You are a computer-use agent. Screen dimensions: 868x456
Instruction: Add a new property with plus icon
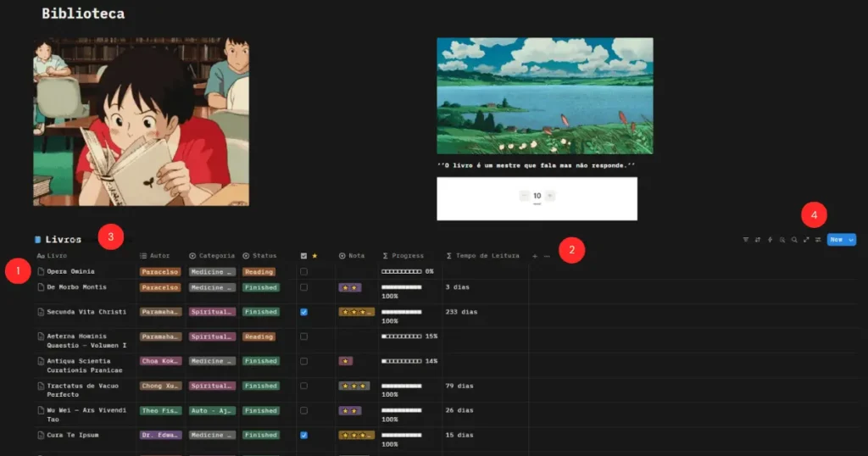(535, 256)
